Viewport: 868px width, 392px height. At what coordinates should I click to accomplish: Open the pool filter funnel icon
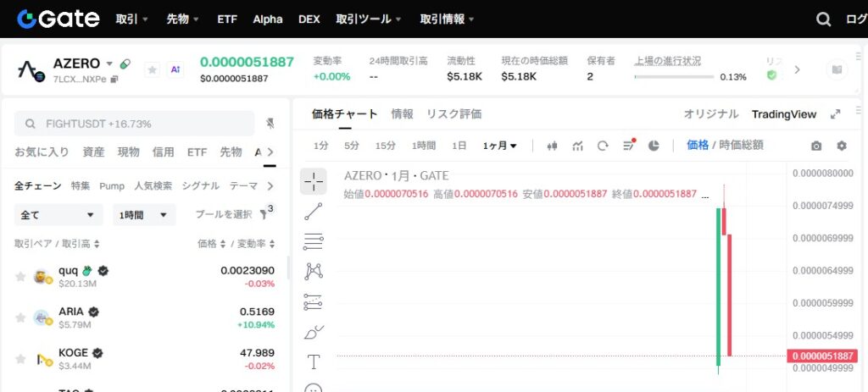tap(264, 214)
